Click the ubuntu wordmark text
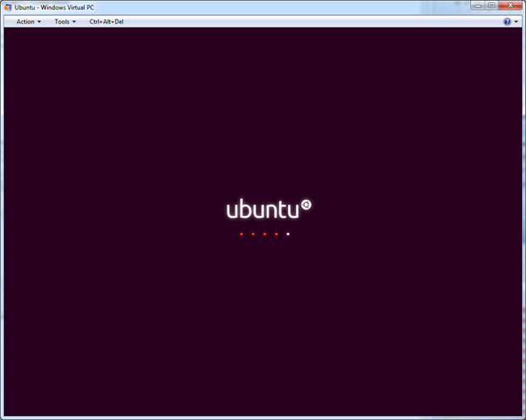Image resolution: width=526 pixels, height=420 pixels. (x=262, y=210)
